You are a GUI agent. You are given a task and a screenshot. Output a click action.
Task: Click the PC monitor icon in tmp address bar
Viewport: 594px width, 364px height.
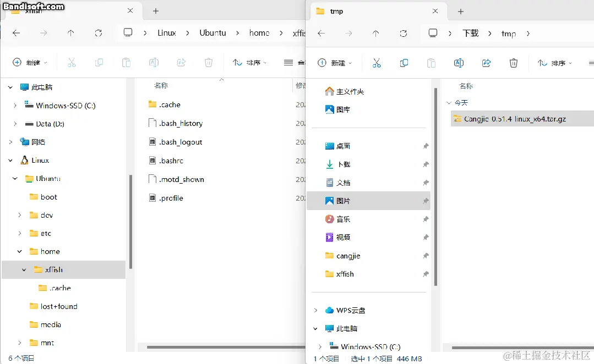(433, 34)
